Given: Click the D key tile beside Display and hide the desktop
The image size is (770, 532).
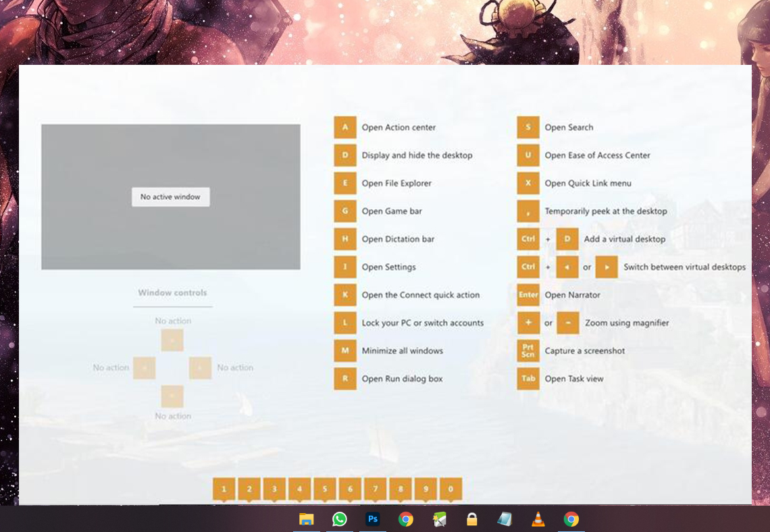Looking at the screenshot, I should pos(345,155).
